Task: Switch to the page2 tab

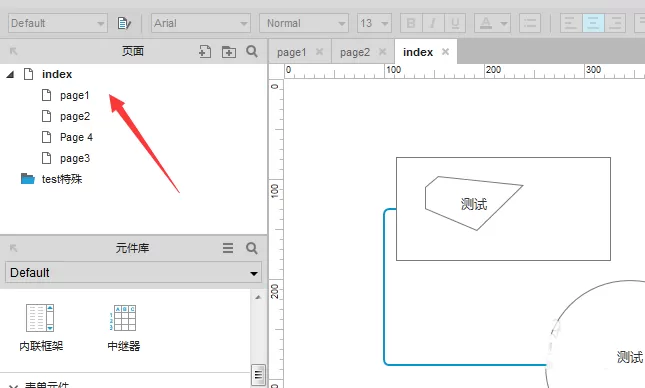Action: [x=355, y=52]
